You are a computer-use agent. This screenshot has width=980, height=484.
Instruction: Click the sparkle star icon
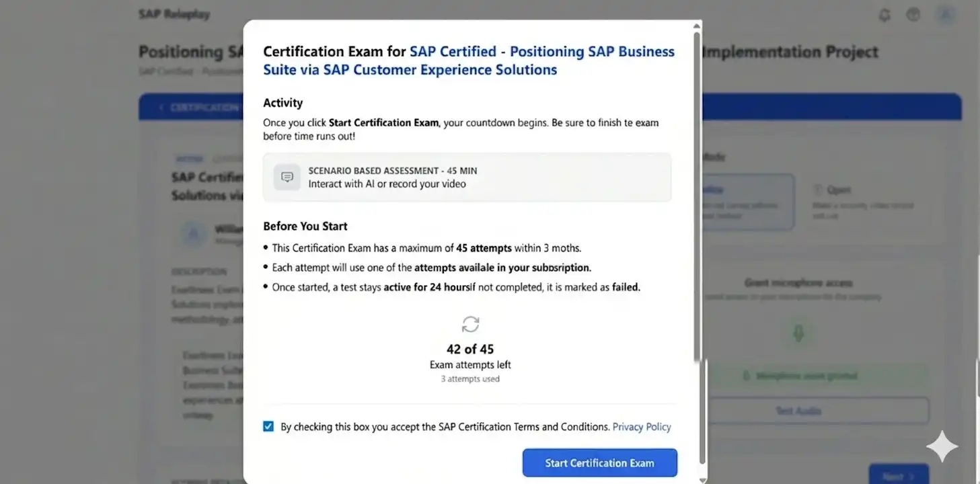942,446
